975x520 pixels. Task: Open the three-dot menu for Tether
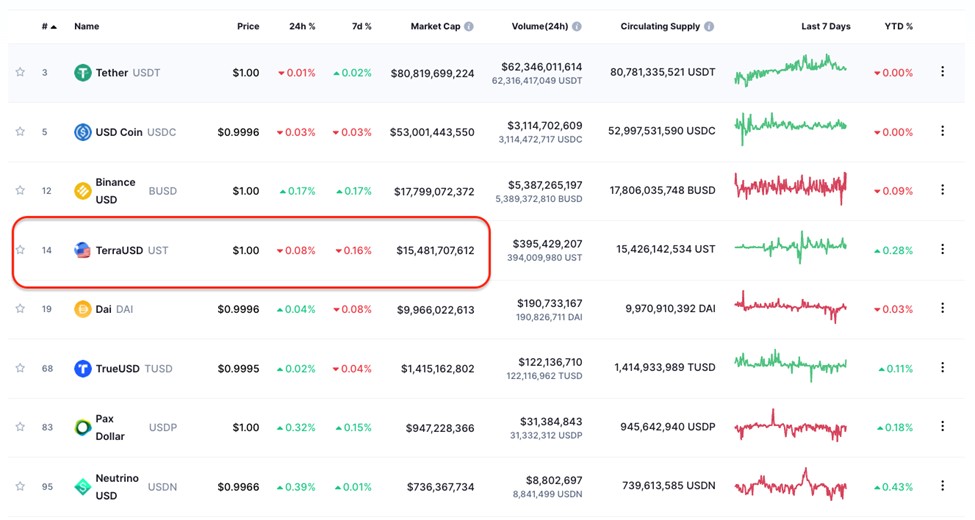[942, 72]
